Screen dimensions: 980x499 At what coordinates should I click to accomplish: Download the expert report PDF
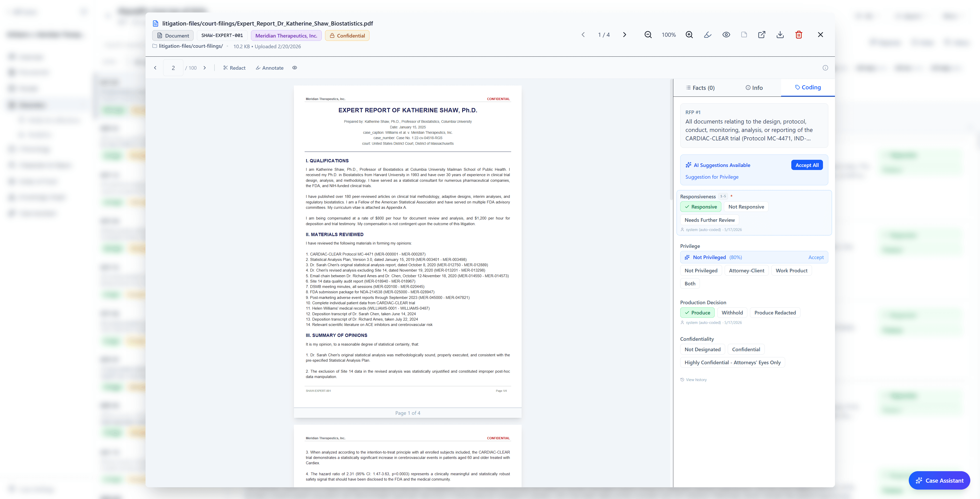tap(780, 35)
